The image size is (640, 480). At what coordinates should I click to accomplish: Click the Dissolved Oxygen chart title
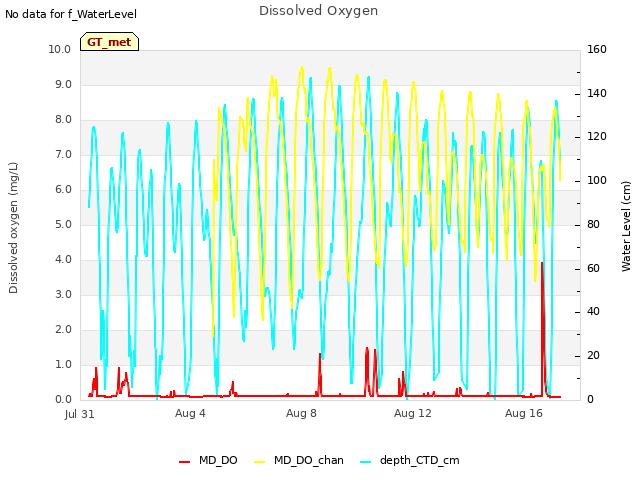coord(318,11)
